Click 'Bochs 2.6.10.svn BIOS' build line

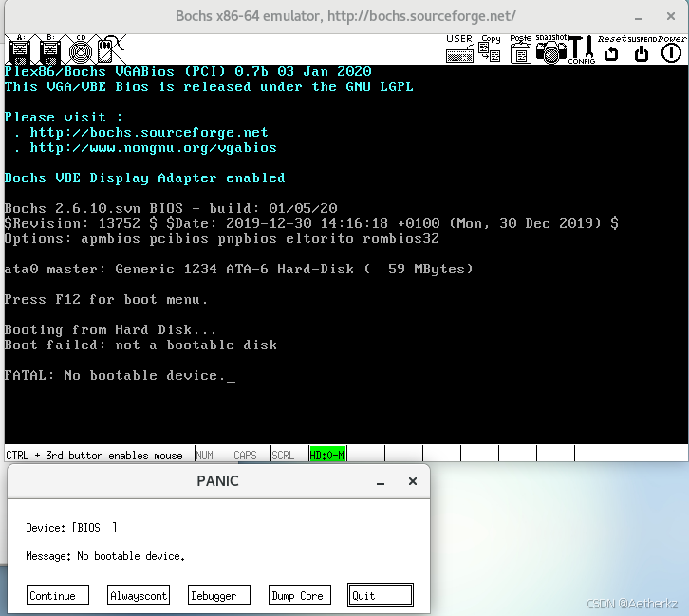tap(171, 208)
